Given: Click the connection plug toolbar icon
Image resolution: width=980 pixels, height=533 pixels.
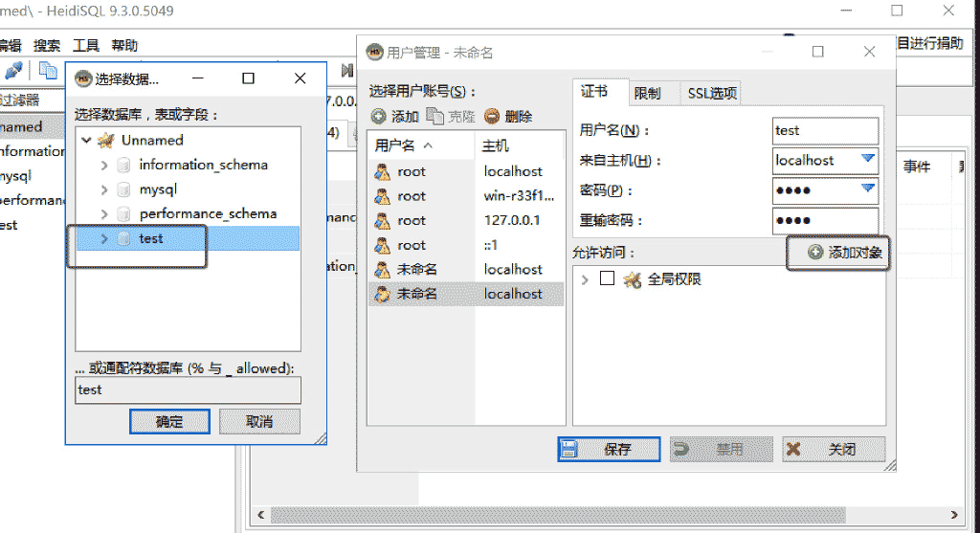Looking at the screenshot, I should click(x=13, y=71).
